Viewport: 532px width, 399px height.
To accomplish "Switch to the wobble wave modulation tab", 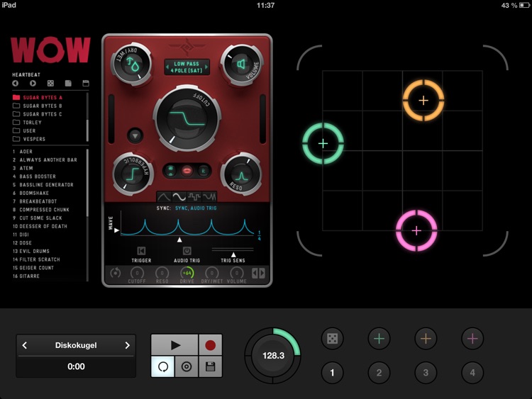I will 209,196.
